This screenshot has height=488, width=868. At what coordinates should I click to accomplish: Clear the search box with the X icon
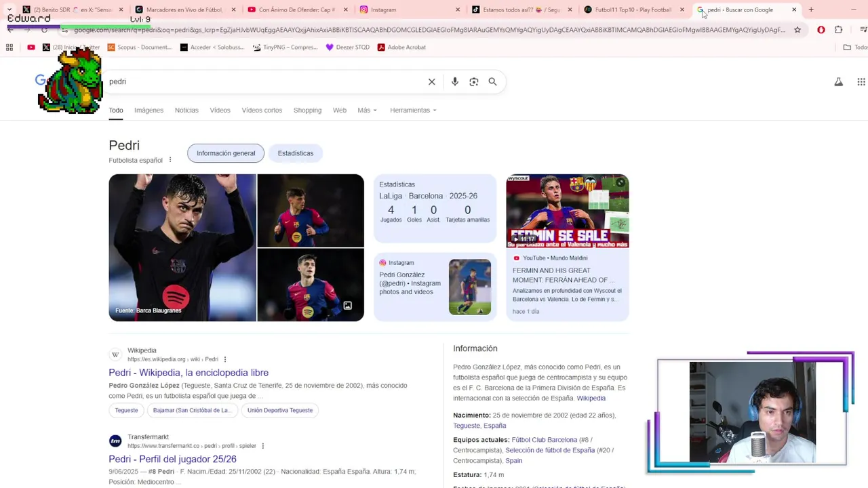coord(431,81)
